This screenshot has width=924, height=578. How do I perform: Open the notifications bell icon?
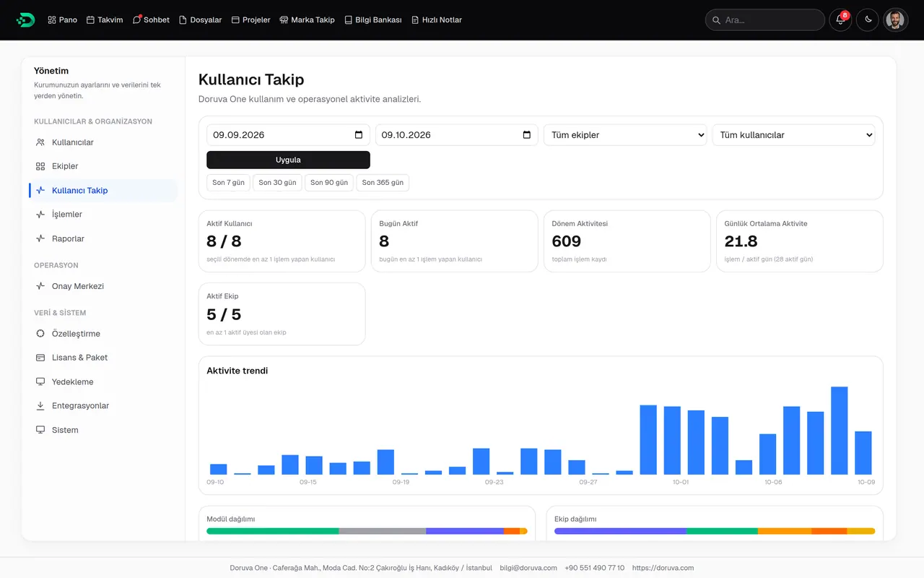pyautogui.click(x=840, y=20)
